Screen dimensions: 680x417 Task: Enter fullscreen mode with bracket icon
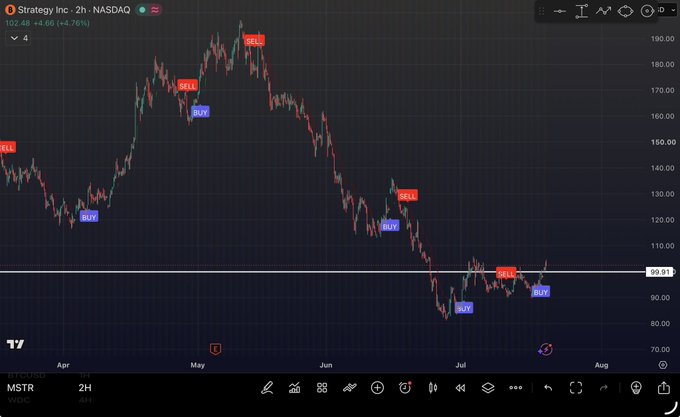[x=576, y=388]
